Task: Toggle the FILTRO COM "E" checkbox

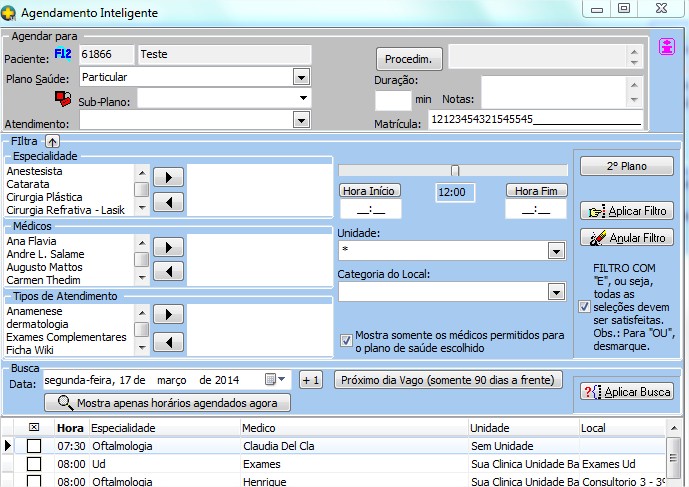Action: [x=584, y=307]
